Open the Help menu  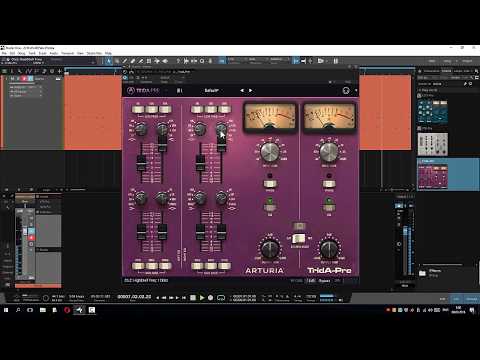click(x=108, y=53)
